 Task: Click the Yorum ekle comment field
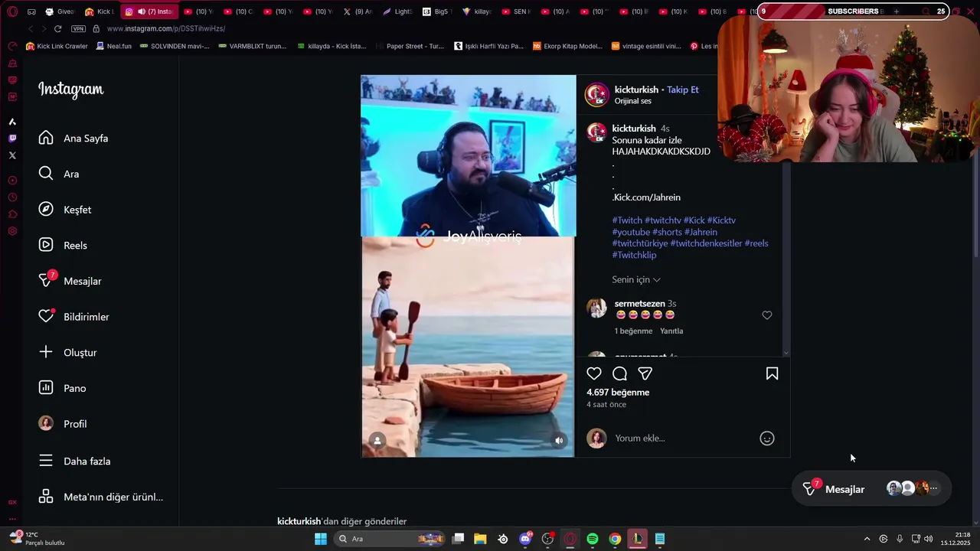(x=684, y=439)
